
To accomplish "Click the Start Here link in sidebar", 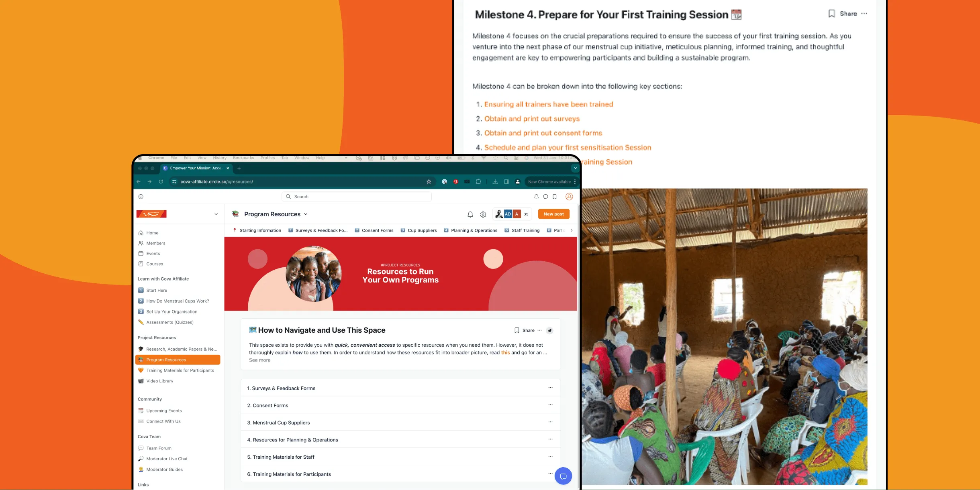I will pyautogui.click(x=156, y=290).
